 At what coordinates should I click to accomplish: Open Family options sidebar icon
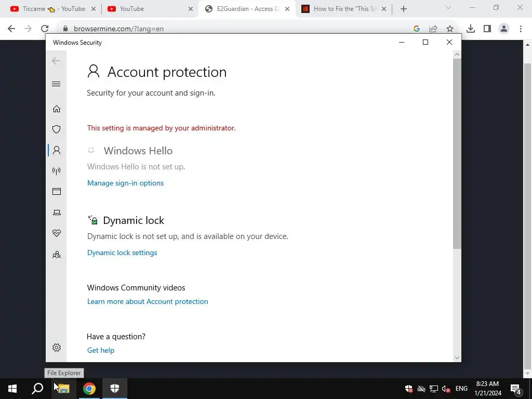click(56, 255)
